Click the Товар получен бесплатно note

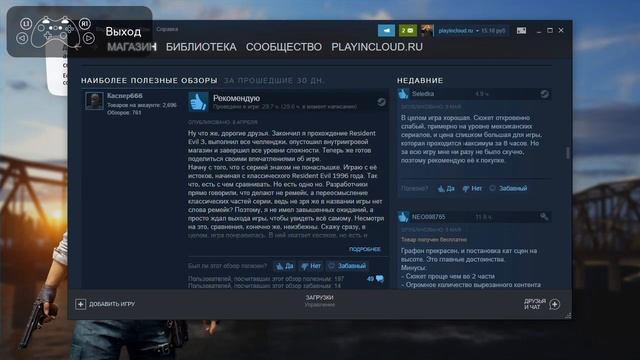pyautogui.click(x=434, y=240)
